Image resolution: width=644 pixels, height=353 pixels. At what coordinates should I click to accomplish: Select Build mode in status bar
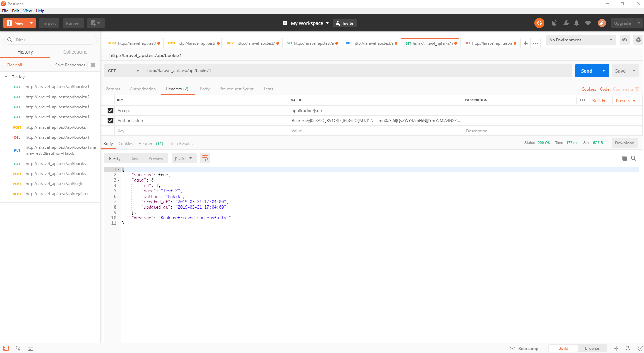[x=563, y=348]
